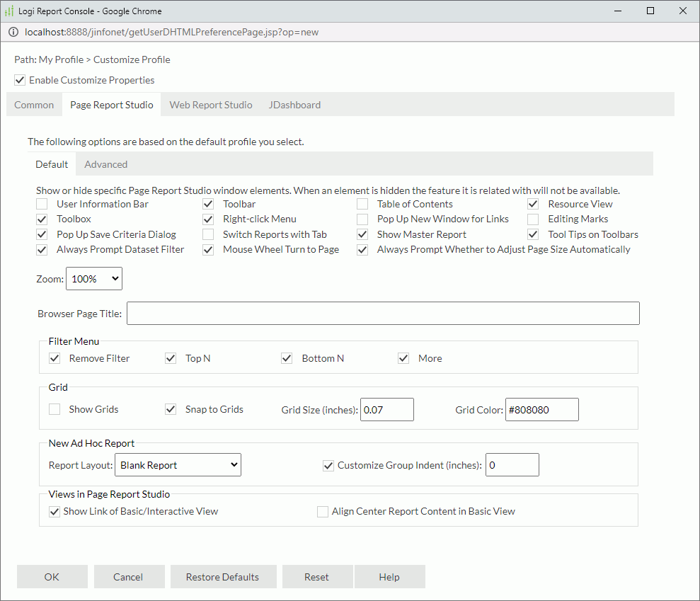
Task: Open the Report Layout dropdown
Action: point(178,464)
